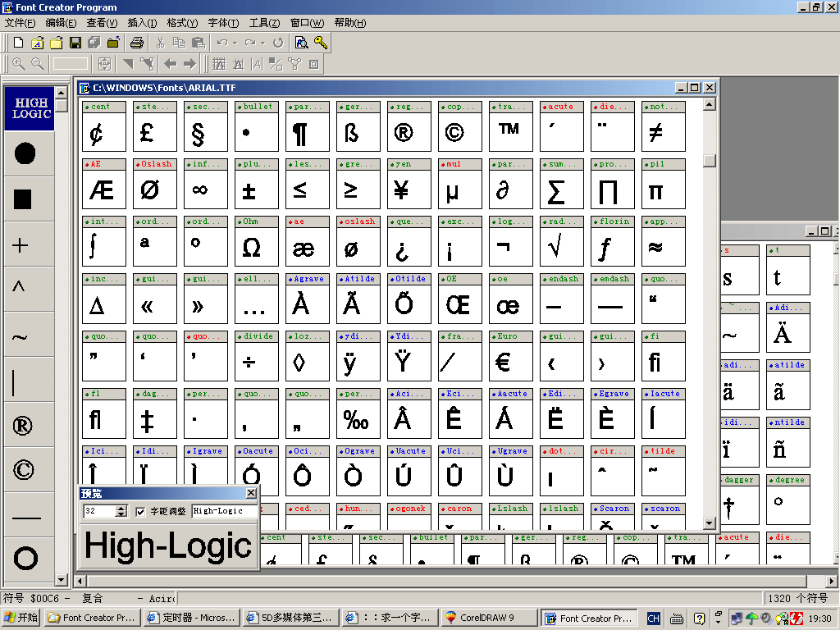
Task: Select the florin glyph cell
Action: click(612, 241)
